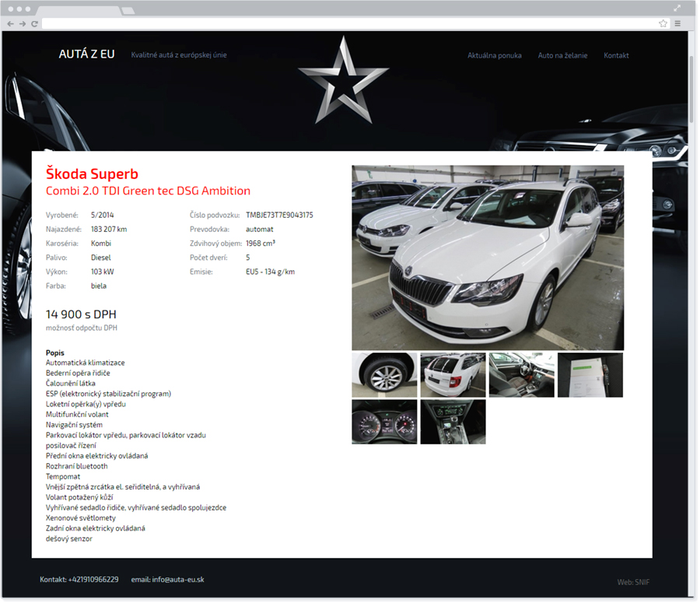Open the browser hamburger menu

point(677,24)
